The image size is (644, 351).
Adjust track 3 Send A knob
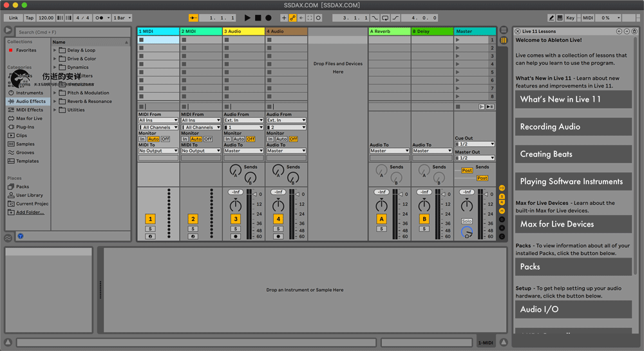click(x=235, y=170)
